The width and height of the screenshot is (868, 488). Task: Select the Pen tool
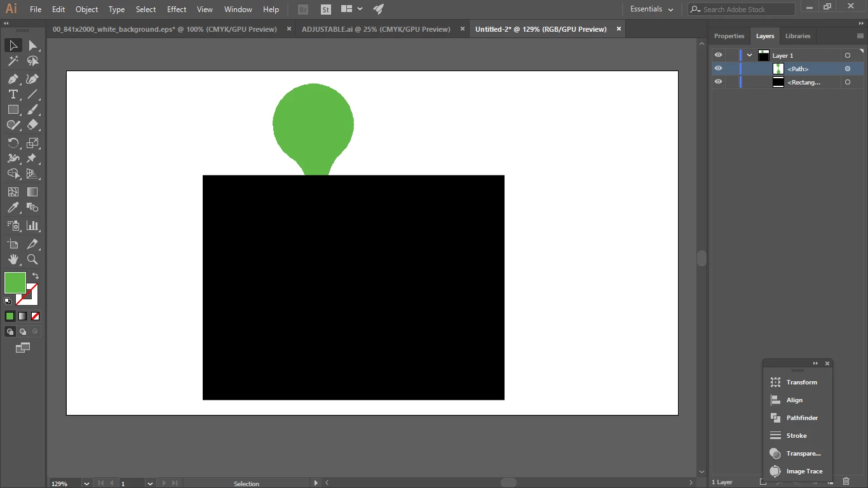click(13, 79)
